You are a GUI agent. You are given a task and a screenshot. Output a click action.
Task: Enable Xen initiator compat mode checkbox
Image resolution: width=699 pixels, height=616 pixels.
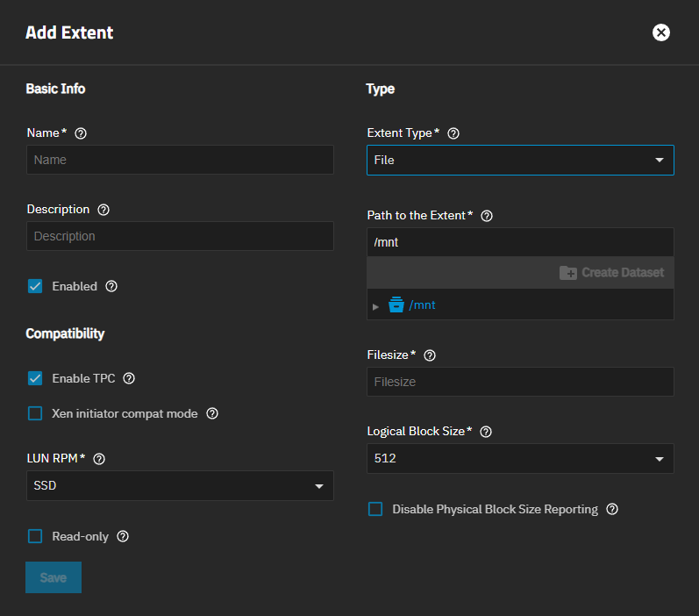pyautogui.click(x=35, y=413)
